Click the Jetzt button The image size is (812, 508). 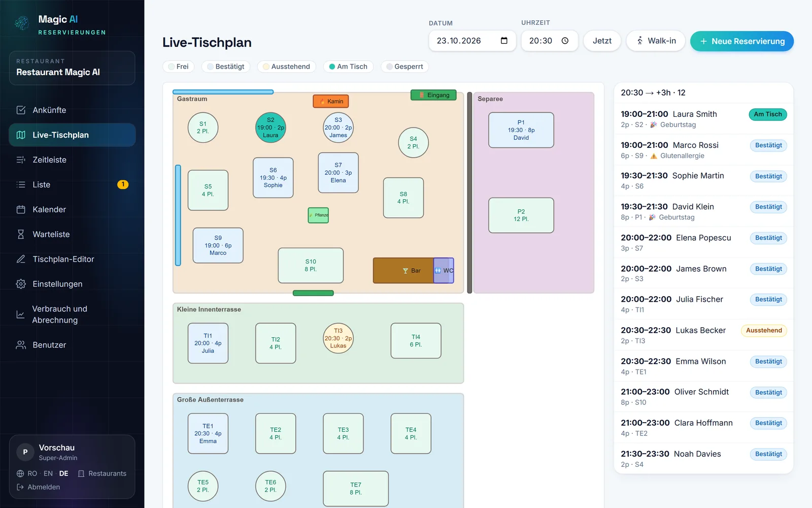tap(602, 41)
